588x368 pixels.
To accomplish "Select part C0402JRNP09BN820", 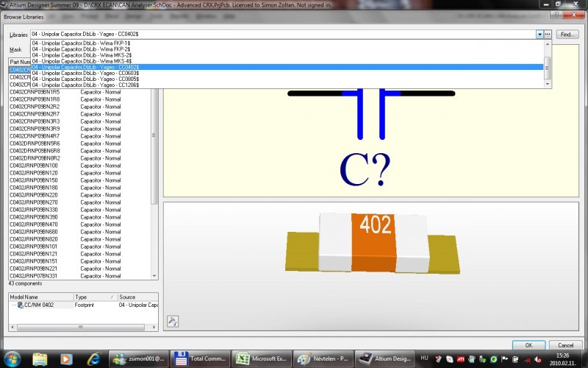I will coord(79,239).
